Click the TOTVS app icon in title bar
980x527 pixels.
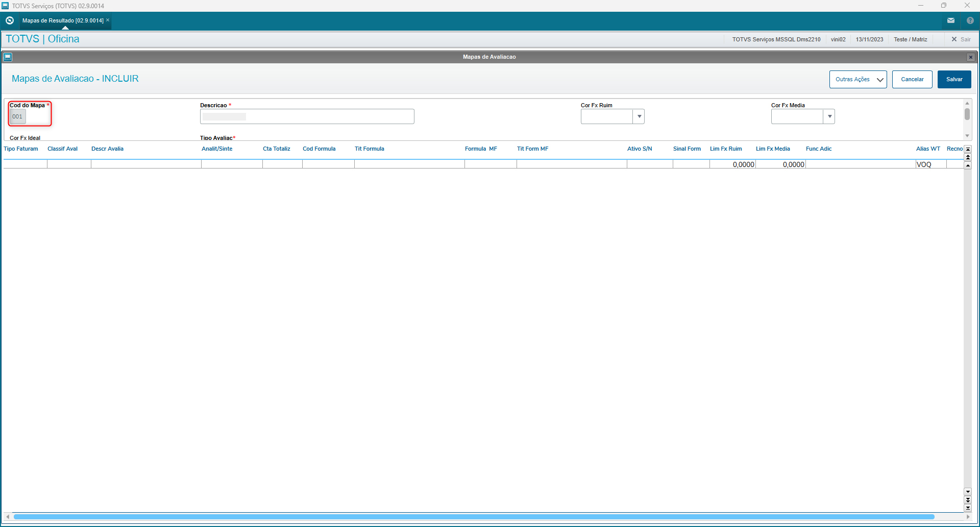5,6
